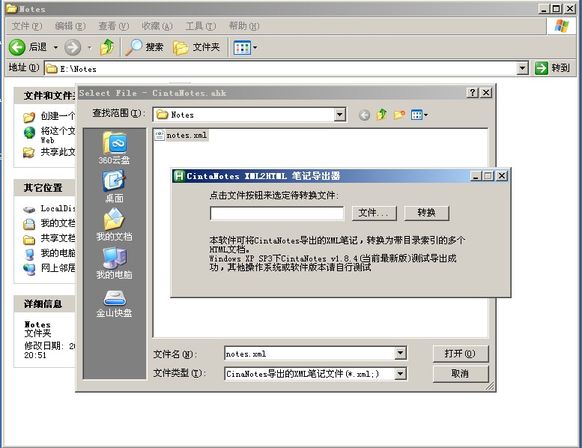582x448 pixels.
Task: Click the Notes folder icon in Explorer title bar
Action: 12,8
